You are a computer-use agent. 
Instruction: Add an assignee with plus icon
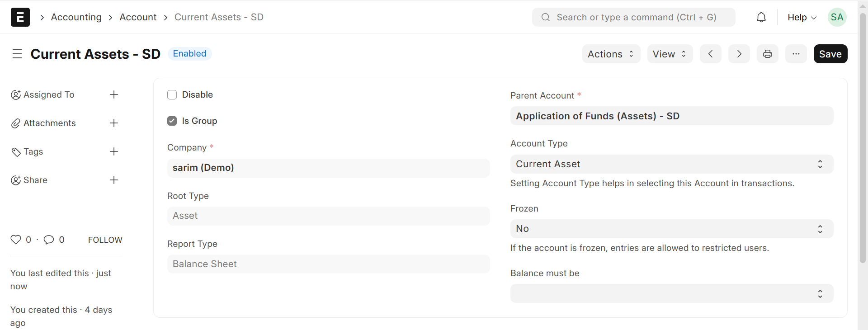[x=114, y=94]
